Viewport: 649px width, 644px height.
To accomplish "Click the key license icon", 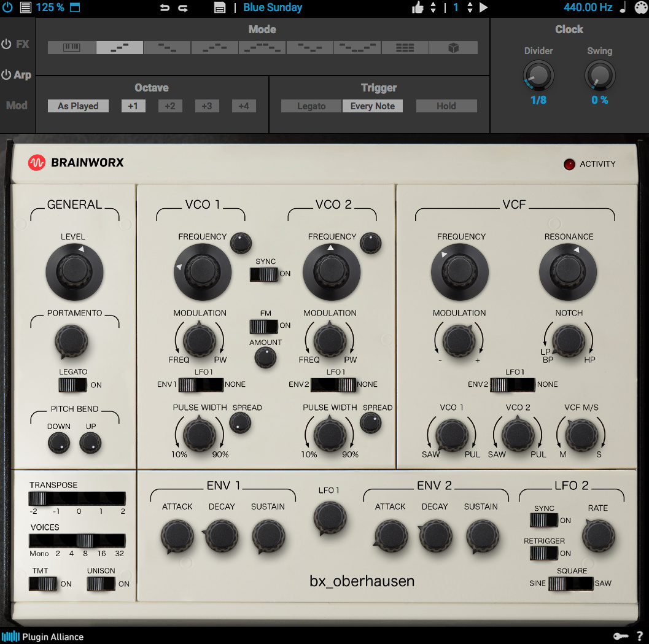I will [620, 636].
